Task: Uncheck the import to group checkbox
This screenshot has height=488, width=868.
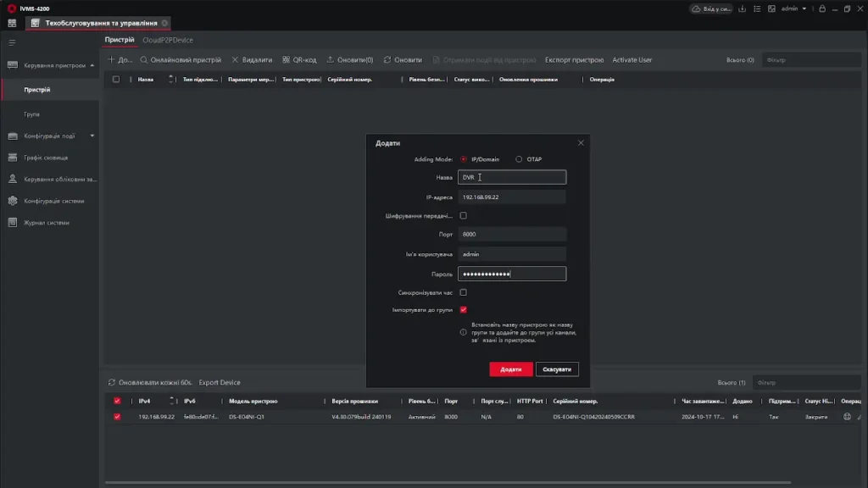Action: point(463,310)
